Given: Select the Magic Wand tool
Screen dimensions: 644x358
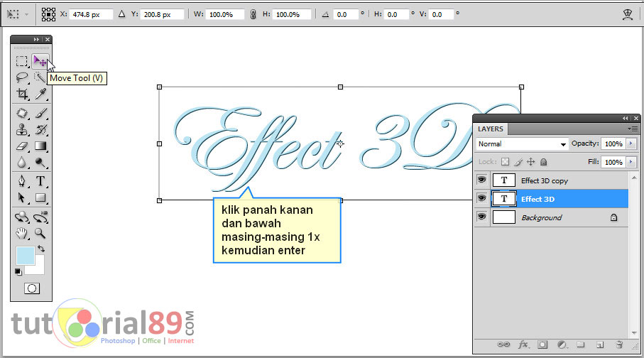Looking at the screenshot, I should [40, 77].
